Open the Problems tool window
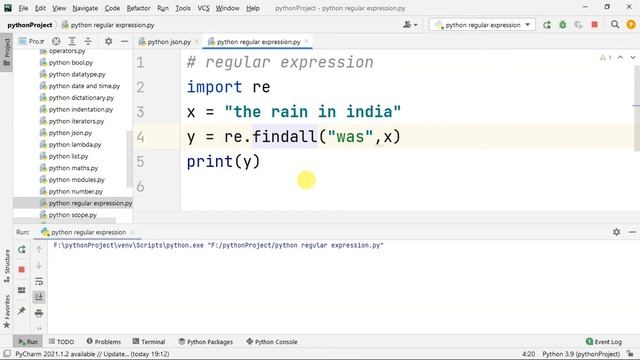Viewport: 640px width, 360px height. [104, 342]
